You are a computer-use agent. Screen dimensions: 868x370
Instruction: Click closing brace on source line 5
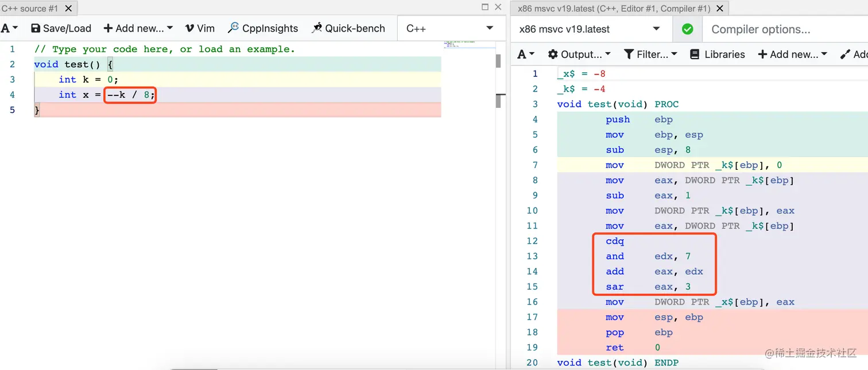pyautogui.click(x=37, y=110)
